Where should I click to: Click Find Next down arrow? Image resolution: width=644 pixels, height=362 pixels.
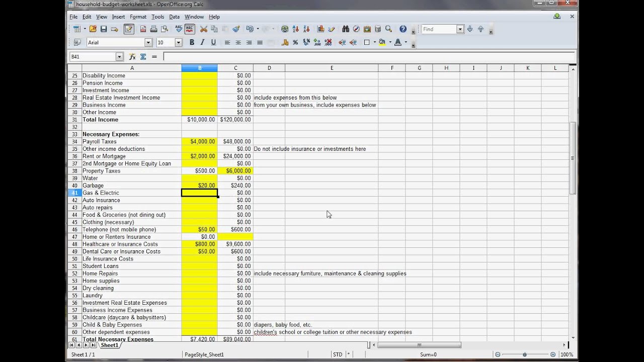tap(470, 29)
